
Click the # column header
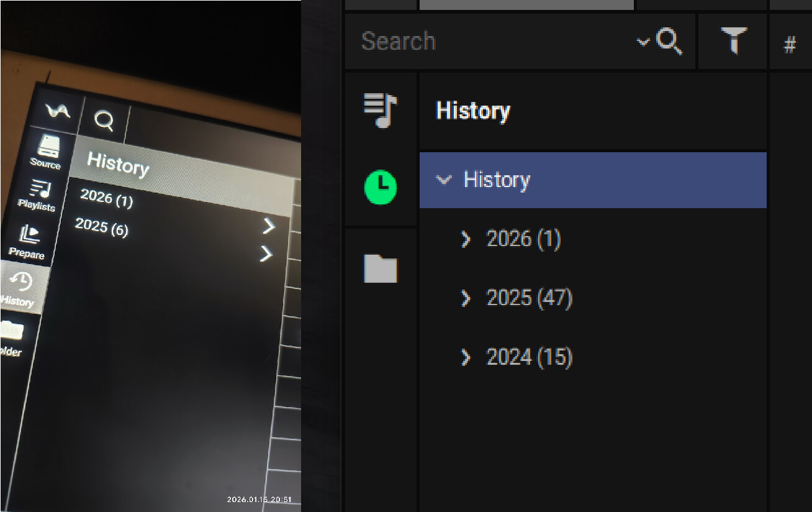tap(790, 45)
